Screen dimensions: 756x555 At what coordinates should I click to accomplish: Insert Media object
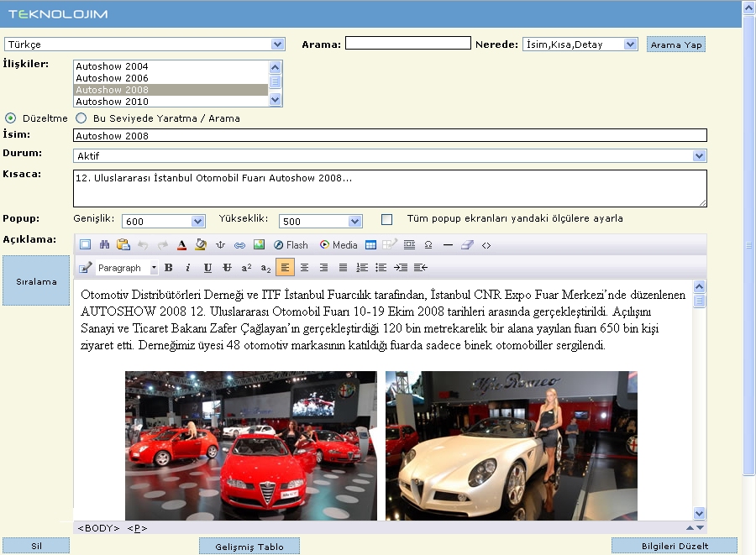pos(339,244)
